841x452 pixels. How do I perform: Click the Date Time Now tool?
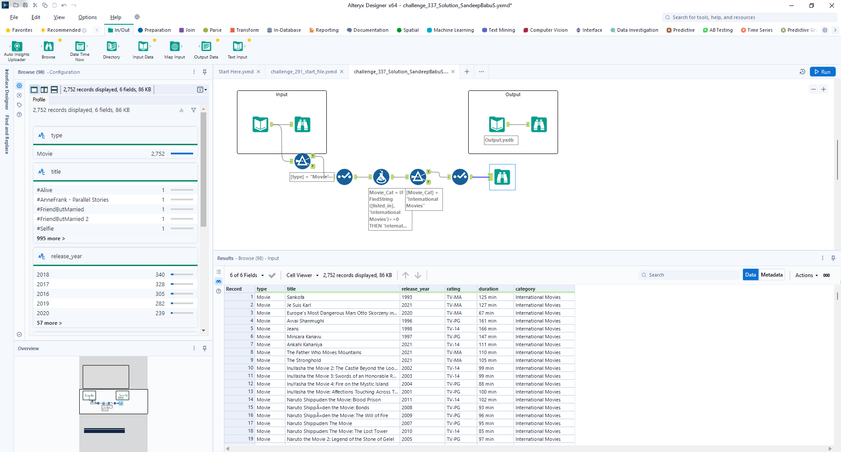pos(79,47)
